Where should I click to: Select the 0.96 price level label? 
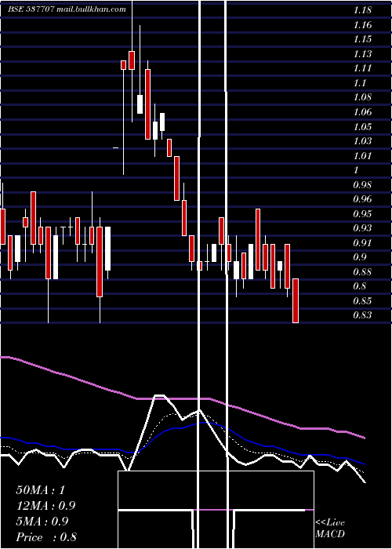tap(362, 199)
